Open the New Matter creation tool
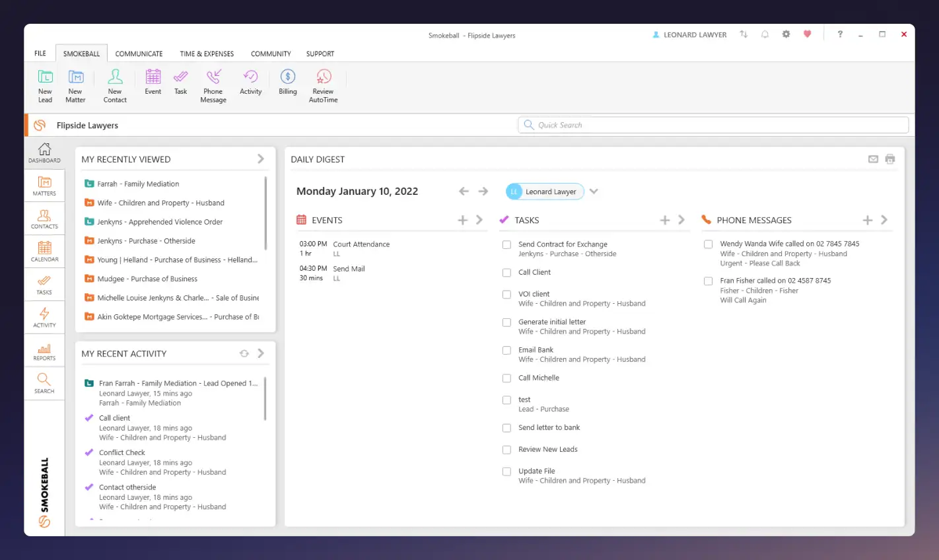Screen dimensions: 939x560 point(75,86)
